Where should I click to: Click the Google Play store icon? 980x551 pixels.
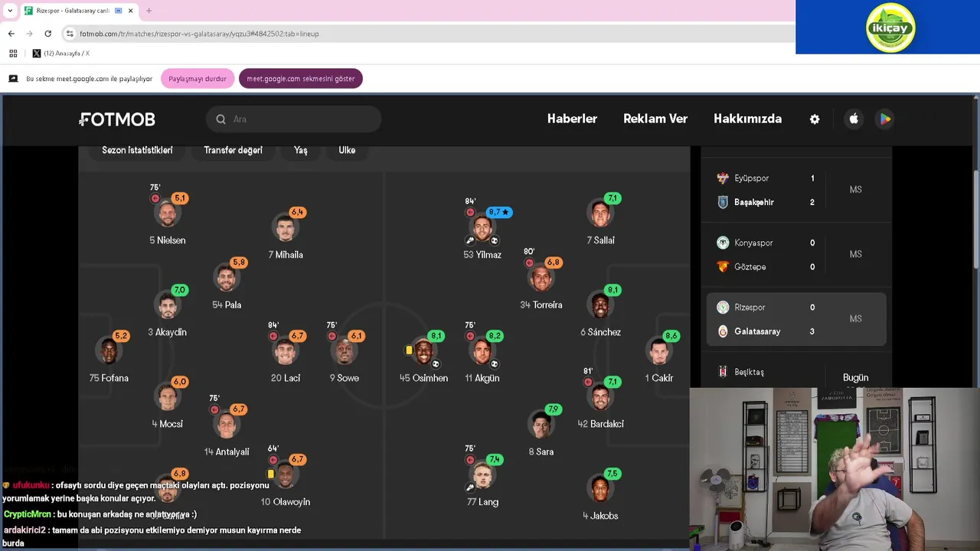pyautogui.click(x=885, y=119)
